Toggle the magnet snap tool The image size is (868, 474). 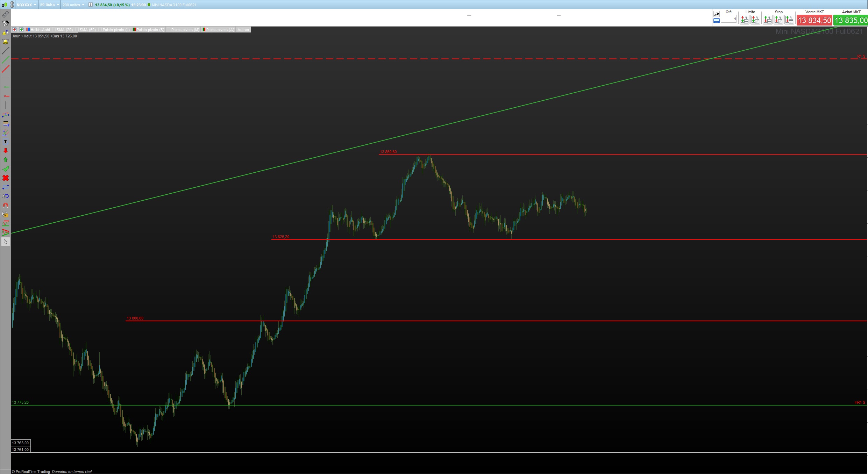(x=6, y=205)
